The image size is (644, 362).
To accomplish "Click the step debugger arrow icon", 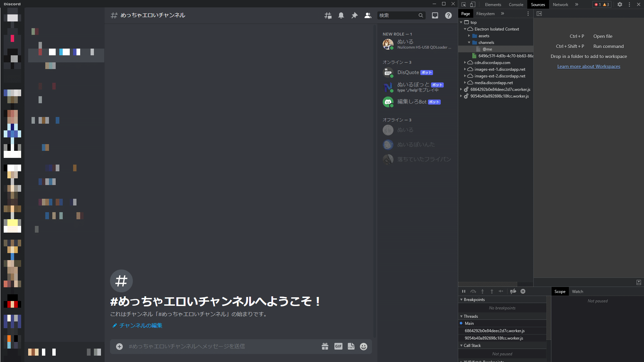I will point(501,292).
